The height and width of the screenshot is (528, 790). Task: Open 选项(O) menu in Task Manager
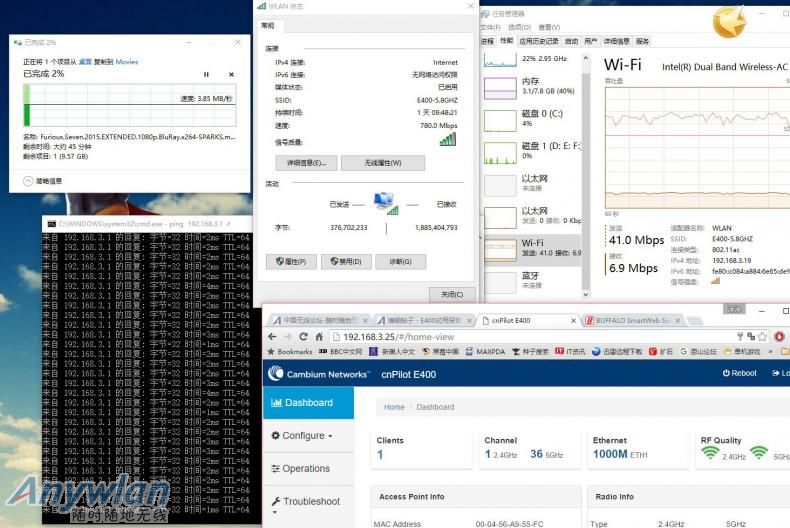[x=519, y=27]
